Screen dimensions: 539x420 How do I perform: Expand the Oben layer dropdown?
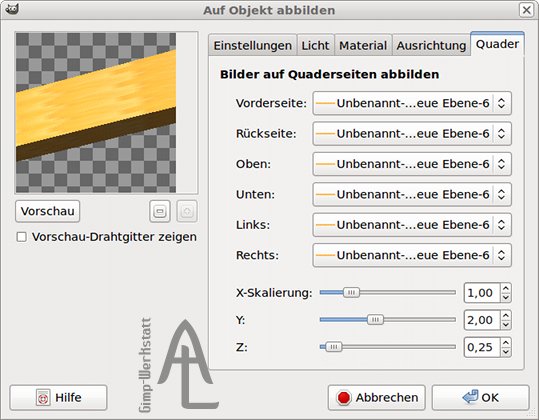[412, 164]
